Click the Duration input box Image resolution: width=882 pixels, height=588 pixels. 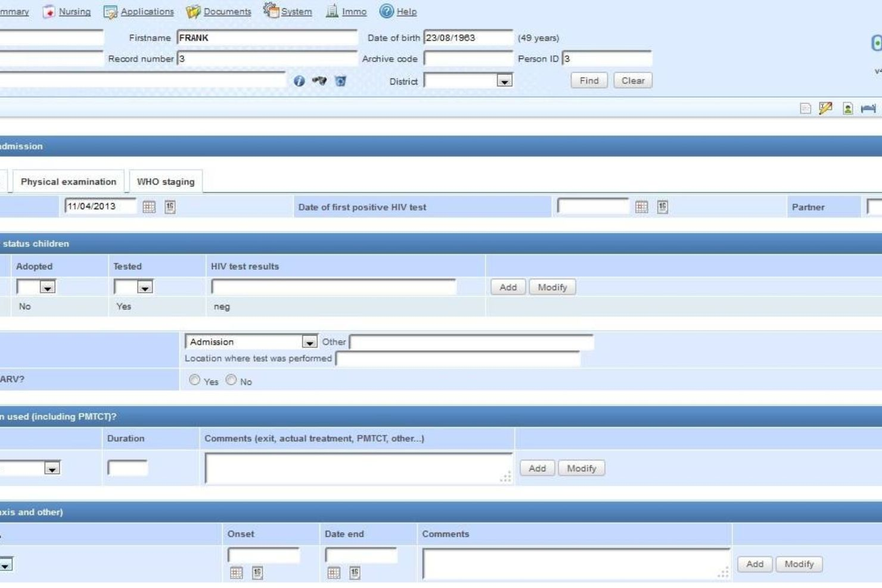point(128,468)
